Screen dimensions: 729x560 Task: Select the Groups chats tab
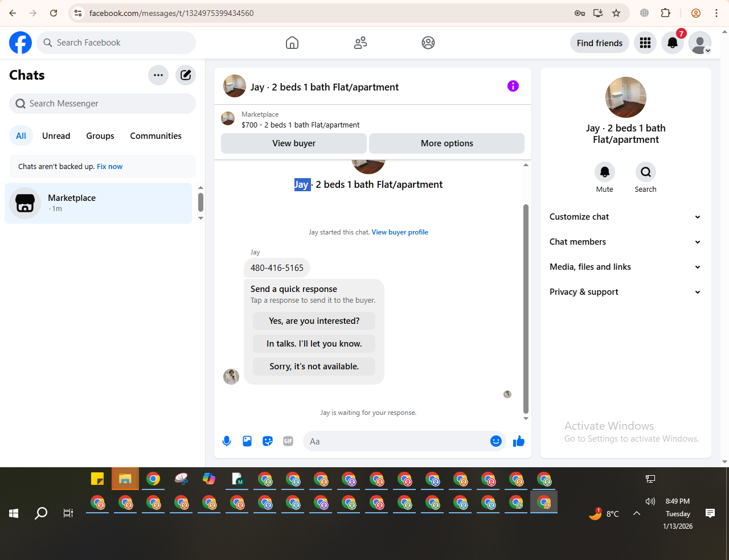[x=100, y=136]
